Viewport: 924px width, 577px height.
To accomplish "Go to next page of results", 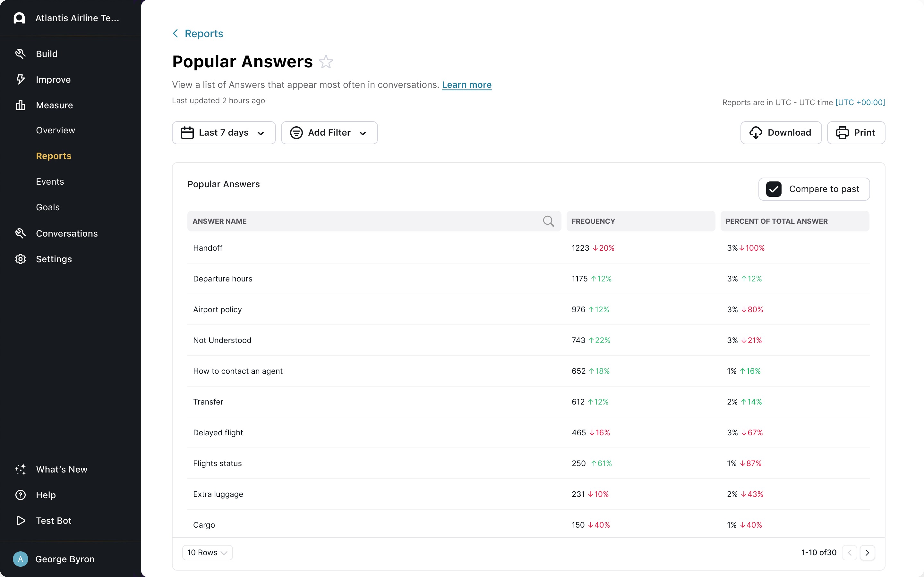I will (867, 553).
